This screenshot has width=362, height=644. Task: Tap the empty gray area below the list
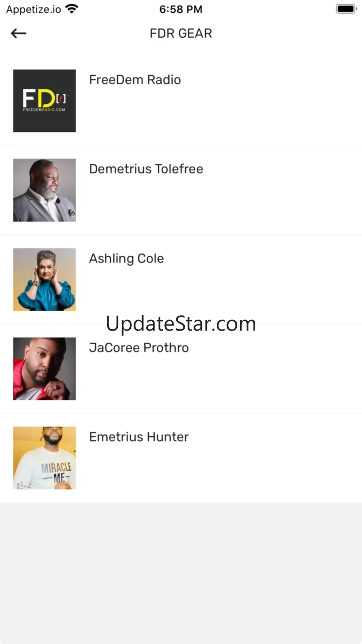[x=181, y=571]
